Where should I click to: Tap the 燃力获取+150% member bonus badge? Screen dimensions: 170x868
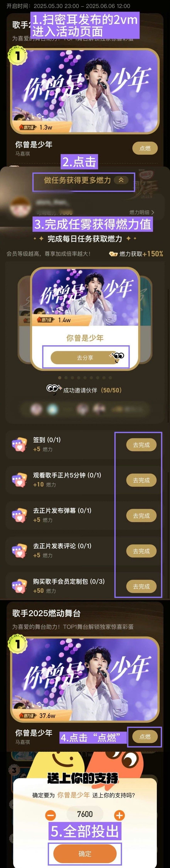(x=136, y=254)
